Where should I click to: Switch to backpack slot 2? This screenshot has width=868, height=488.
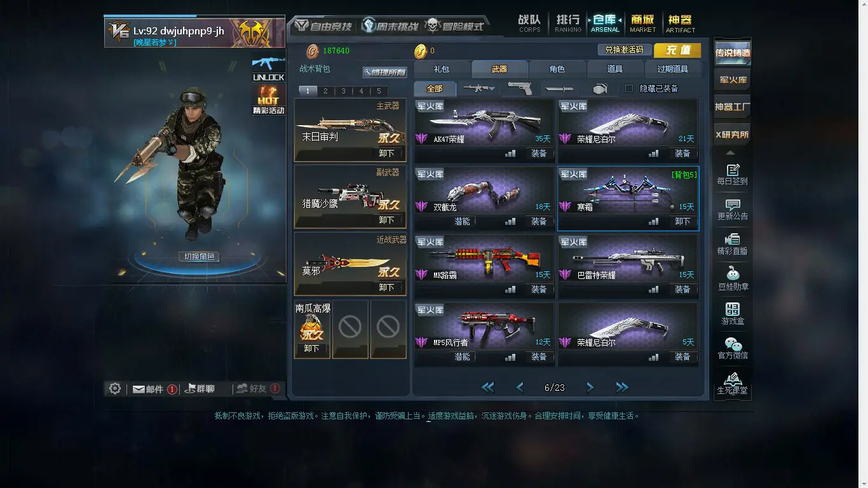tap(325, 91)
